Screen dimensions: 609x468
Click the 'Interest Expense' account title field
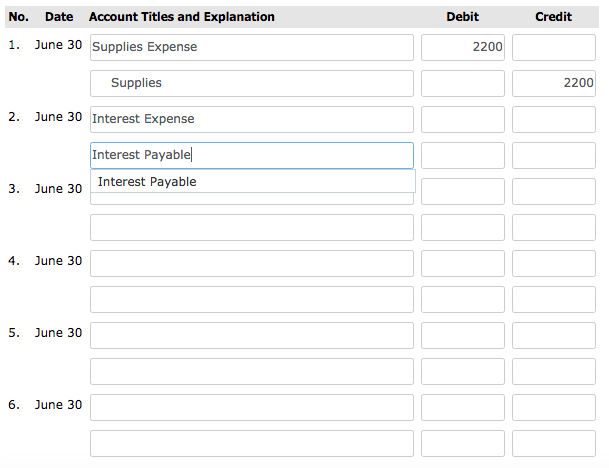pyautogui.click(x=251, y=119)
